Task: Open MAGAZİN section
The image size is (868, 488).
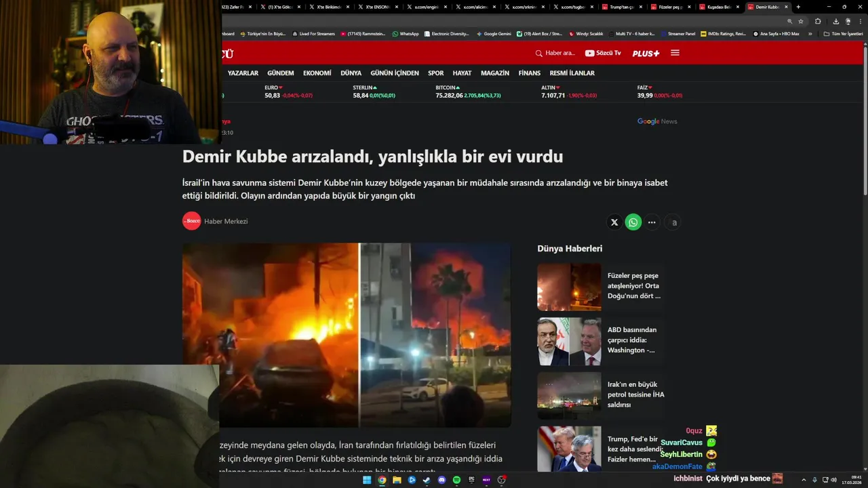Action: point(495,73)
